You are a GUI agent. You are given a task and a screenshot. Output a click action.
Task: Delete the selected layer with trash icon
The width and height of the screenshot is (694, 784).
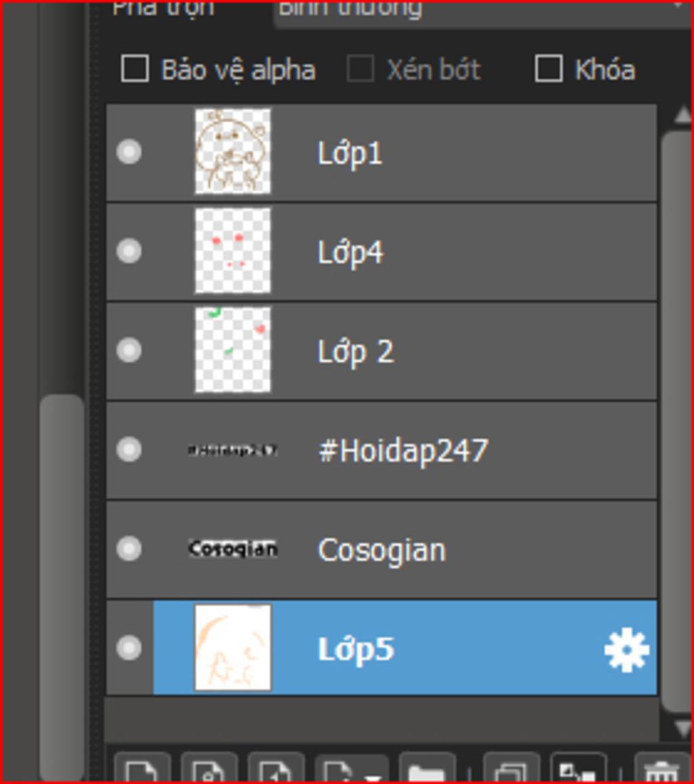coord(662,768)
